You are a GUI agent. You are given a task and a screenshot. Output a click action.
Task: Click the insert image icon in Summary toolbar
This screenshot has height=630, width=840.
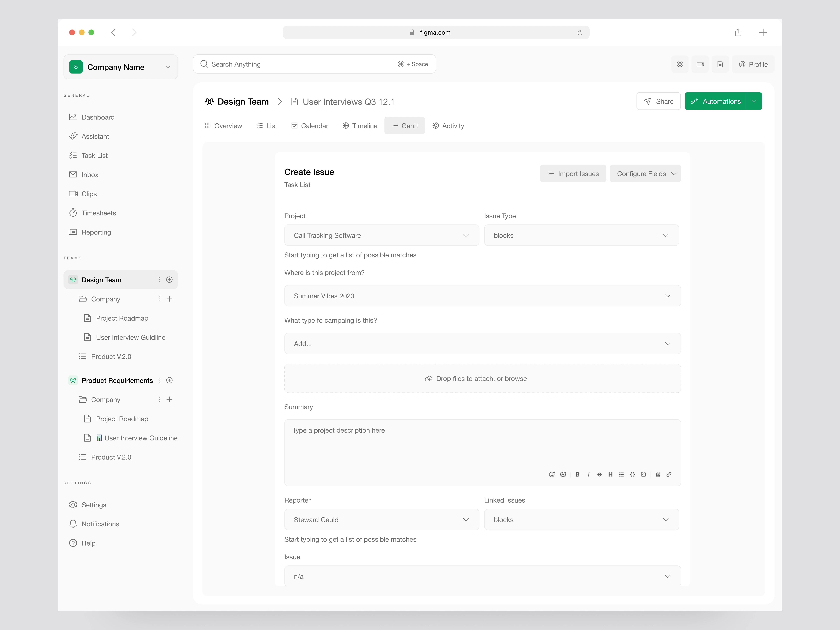[563, 474]
